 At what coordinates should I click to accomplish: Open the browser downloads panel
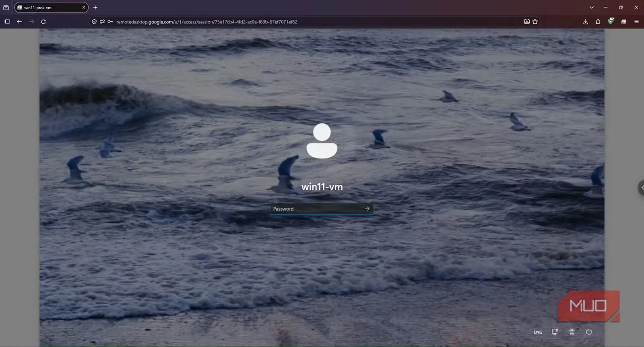[586, 22]
